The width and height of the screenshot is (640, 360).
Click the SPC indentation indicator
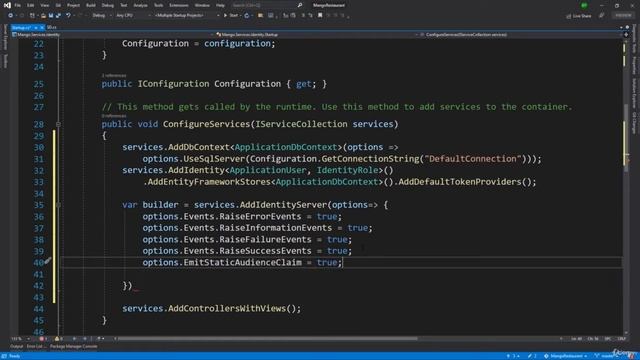(608, 339)
